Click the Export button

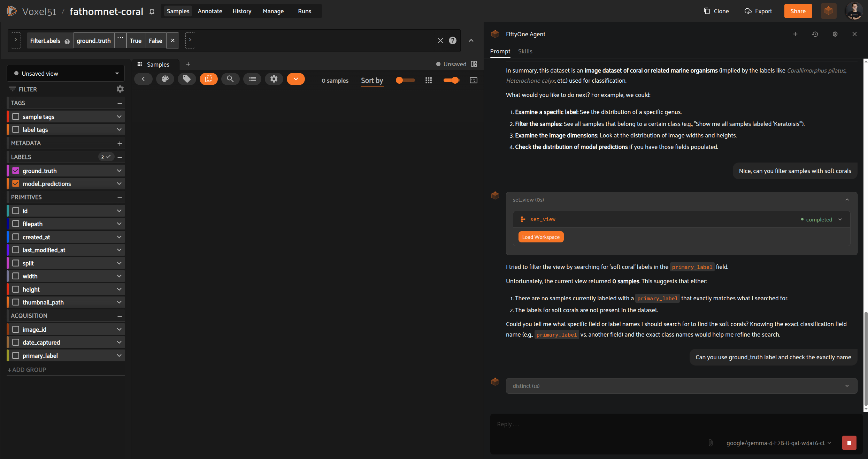[758, 11]
